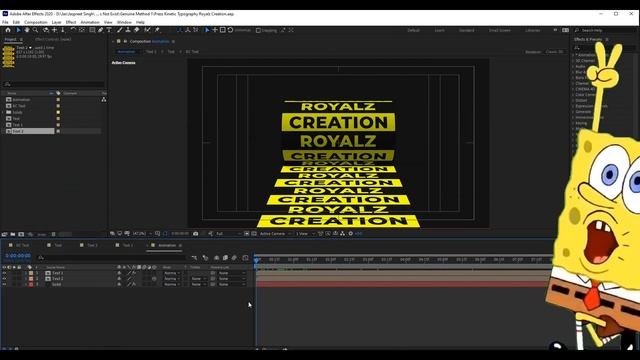This screenshot has height=360, width=640.
Task: Toggle hide shy layers timeline icon
Action: click(x=216, y=258)
